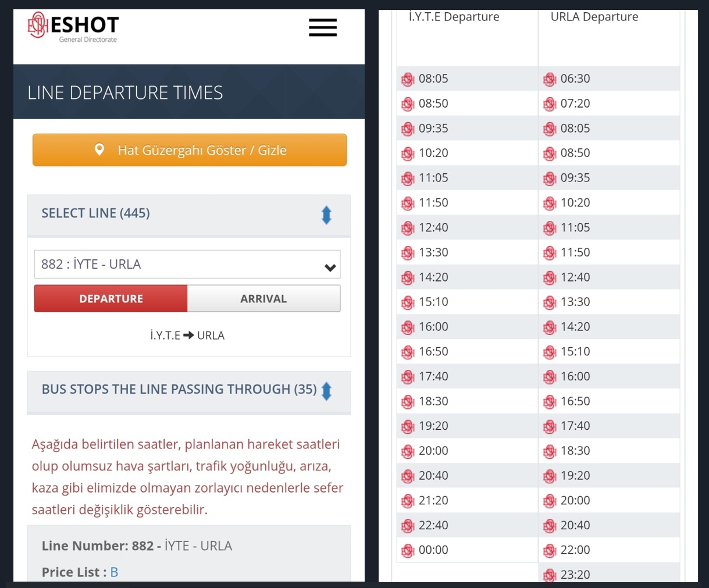This screenshot has width=709, height=588.
Task: Switch direction to DEPARTURE
Action: tap(111, 298)
